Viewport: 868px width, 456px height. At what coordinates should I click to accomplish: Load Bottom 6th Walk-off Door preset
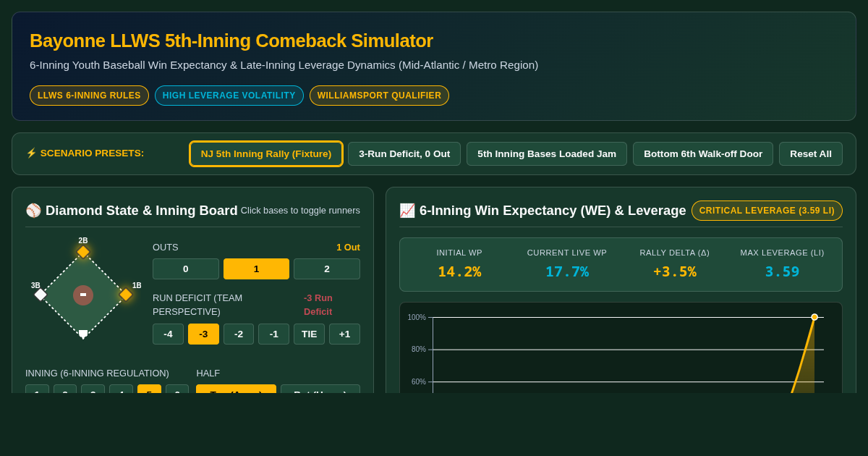pyautogui.click(x=703, y=154)
